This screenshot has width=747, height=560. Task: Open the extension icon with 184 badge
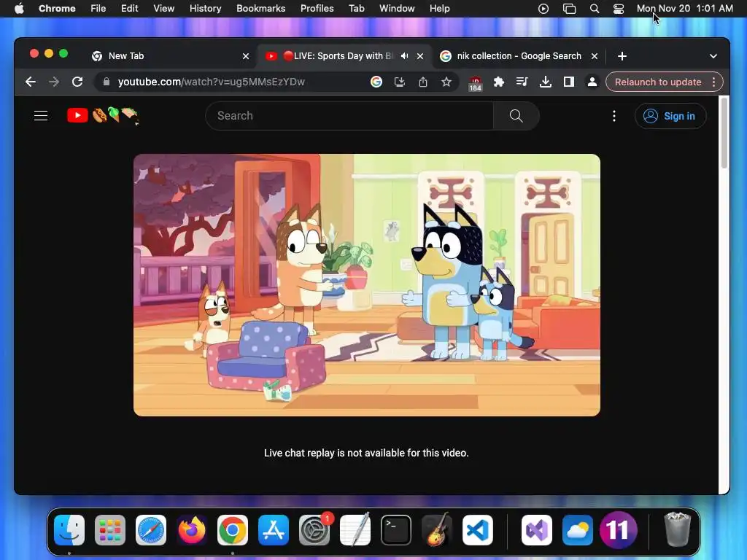click(x=475, y=83)
